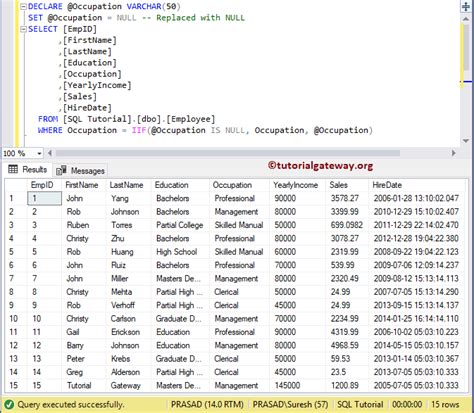Image resolution: width=474 pixels, height=413 pixels.
Task: Select the FirstName column header
Action: point(82,185)
